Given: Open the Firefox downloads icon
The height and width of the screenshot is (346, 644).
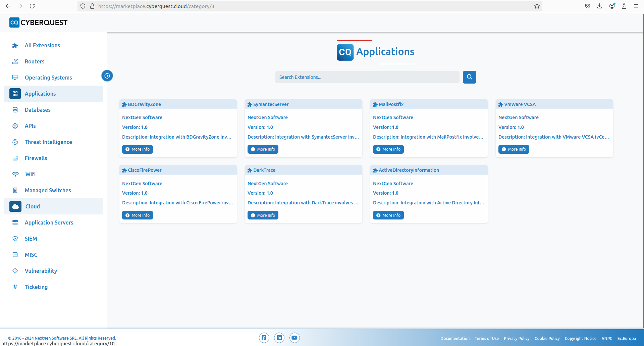Looking at the screenshot, I should click(x=599, y=6).
